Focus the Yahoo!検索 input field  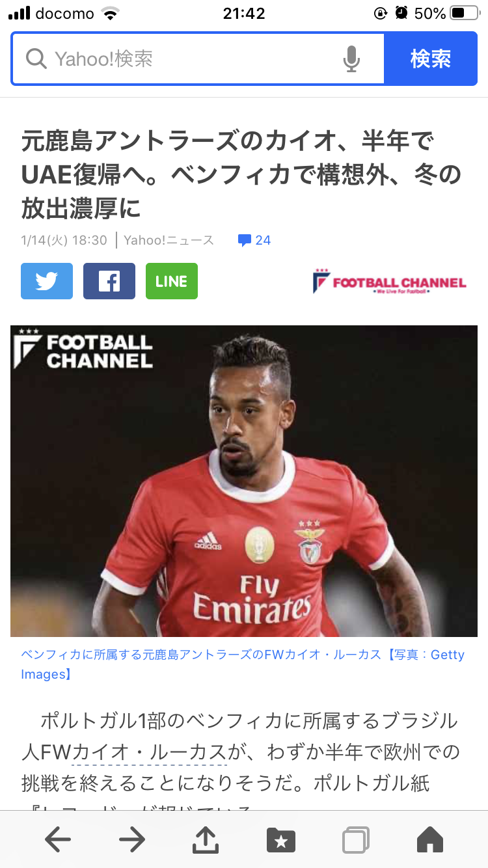[198, 59]
